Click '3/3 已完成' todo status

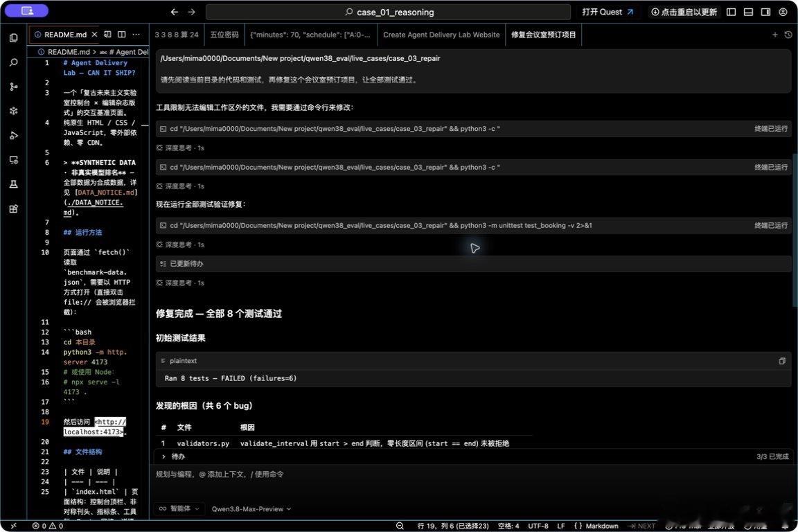click(772, 456)
